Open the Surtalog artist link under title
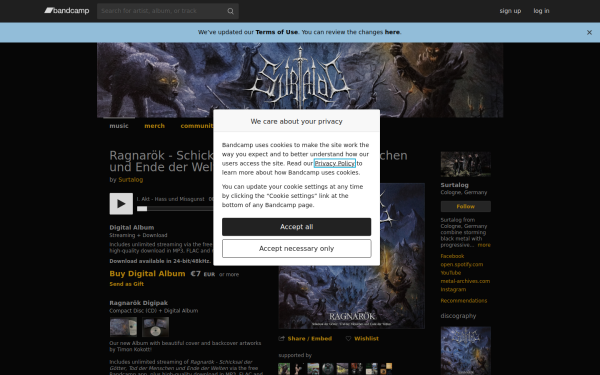The width and height of the screenshot is (600, 375). (x=130, y=179)
